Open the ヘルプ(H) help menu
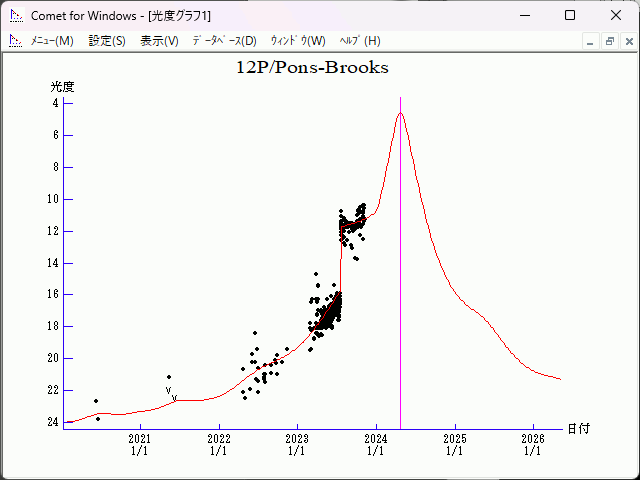This screenshot has width=640, height=480. [360, 41]
